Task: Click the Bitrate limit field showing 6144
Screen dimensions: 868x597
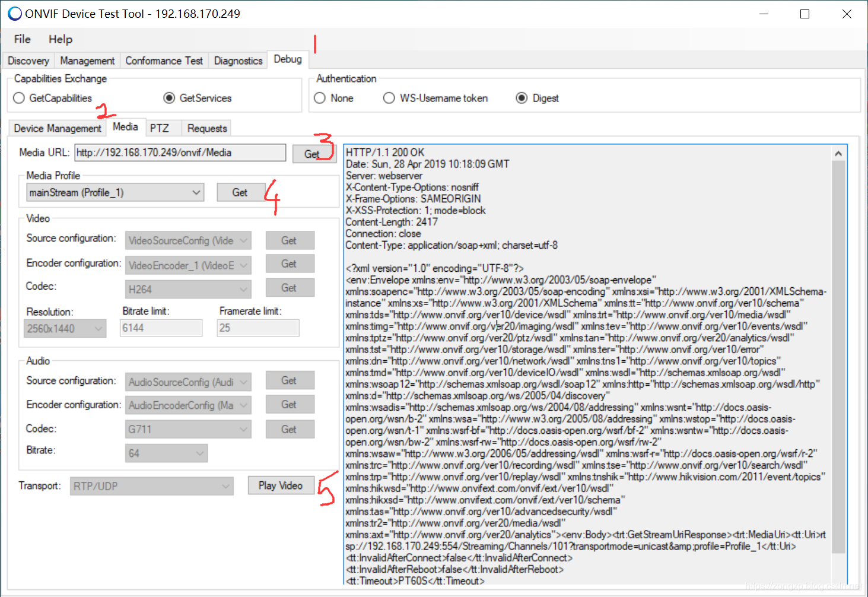Action: point(161,328)
